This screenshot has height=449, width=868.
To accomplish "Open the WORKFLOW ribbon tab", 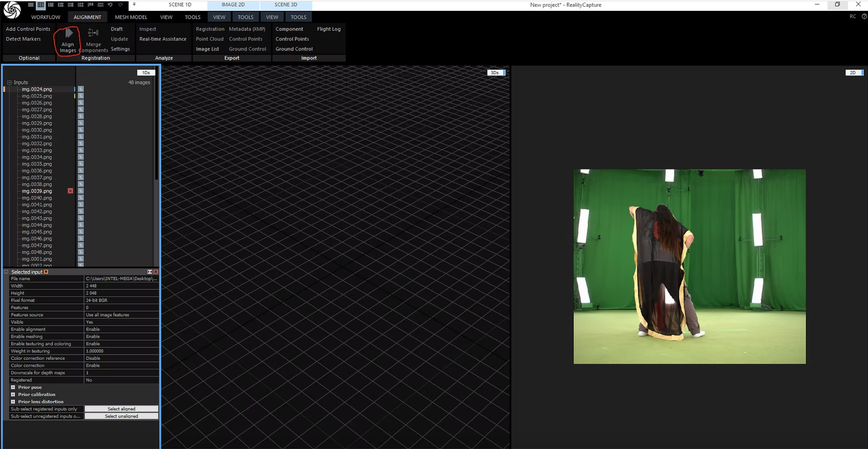I will (x=45, y=17).
